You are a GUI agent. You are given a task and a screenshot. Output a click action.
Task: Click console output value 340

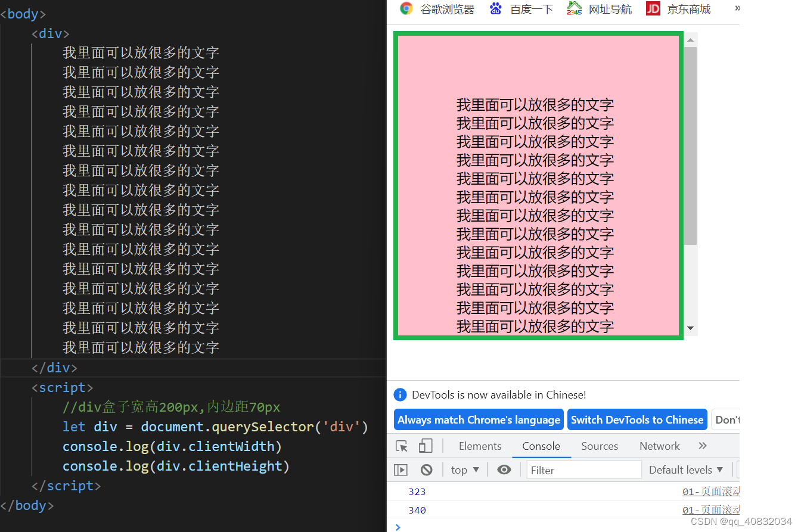(x=417, y=510)
